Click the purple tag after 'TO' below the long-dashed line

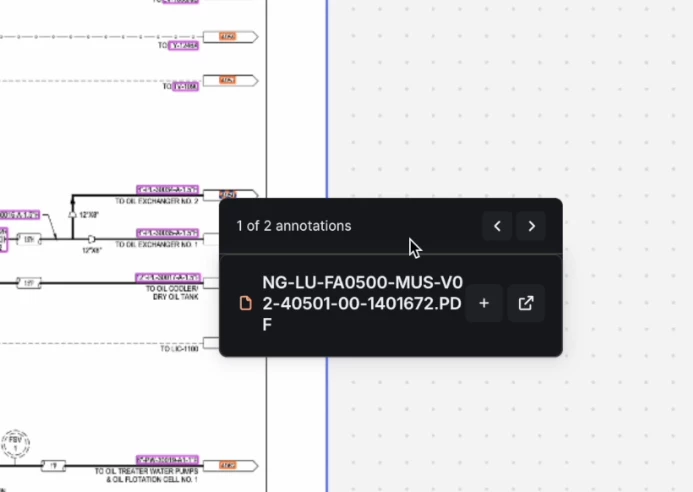click(184, 46)
